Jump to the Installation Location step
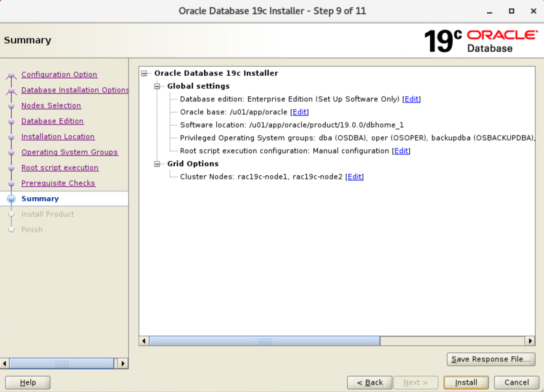544x392 pixels. [58, 136]
